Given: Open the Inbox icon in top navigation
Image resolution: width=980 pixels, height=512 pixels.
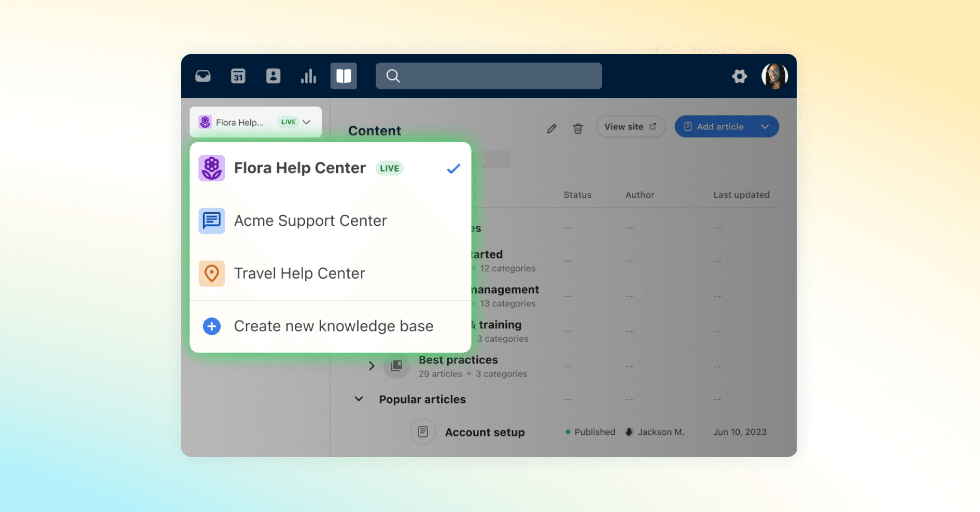Looking at the screenshot, I should pyautogui.click(x=203, y=76).
